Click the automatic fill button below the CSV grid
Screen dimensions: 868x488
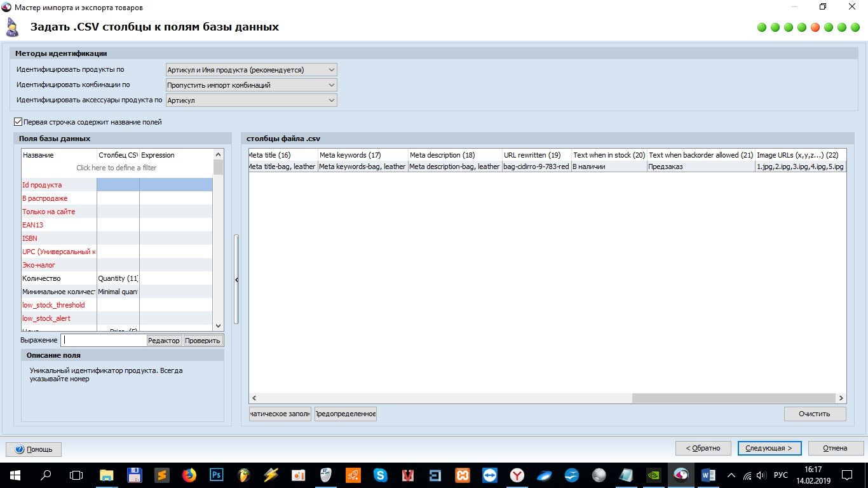(280, 414)
